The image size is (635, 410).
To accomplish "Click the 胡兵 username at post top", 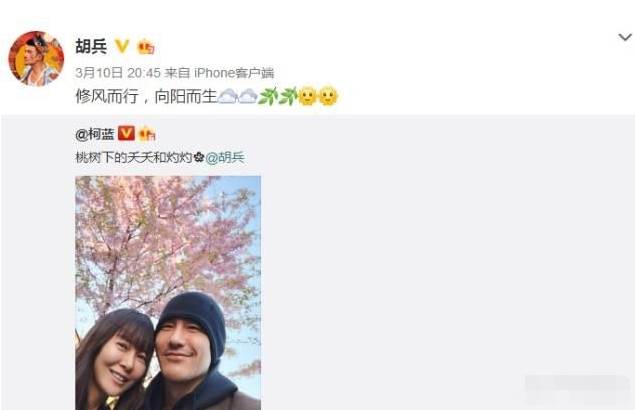I will pyautogui.click(x=91, y=47).
